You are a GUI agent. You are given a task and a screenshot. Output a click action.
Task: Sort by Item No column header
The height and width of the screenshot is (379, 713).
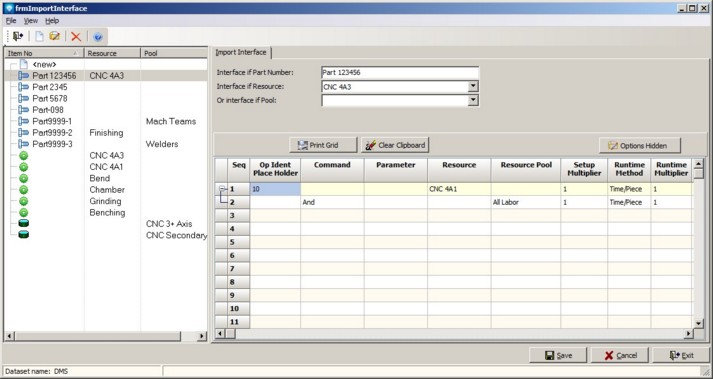pos(44,53)
